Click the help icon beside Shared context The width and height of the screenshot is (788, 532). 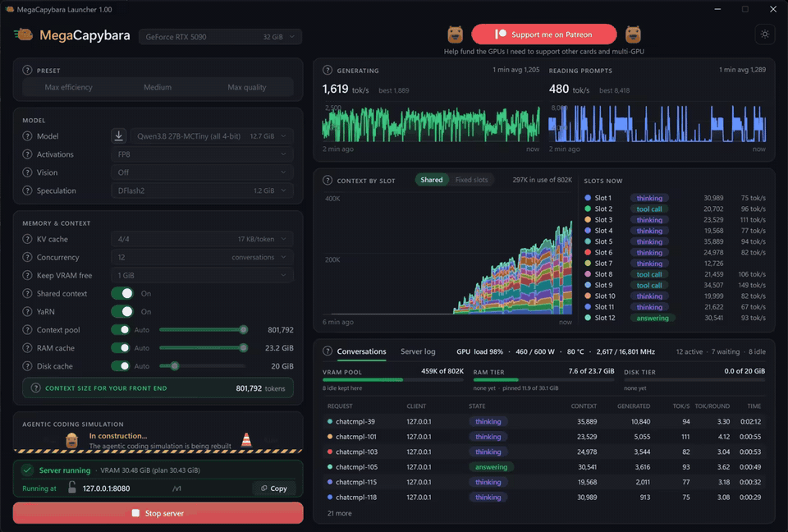[x=27, y=293]
